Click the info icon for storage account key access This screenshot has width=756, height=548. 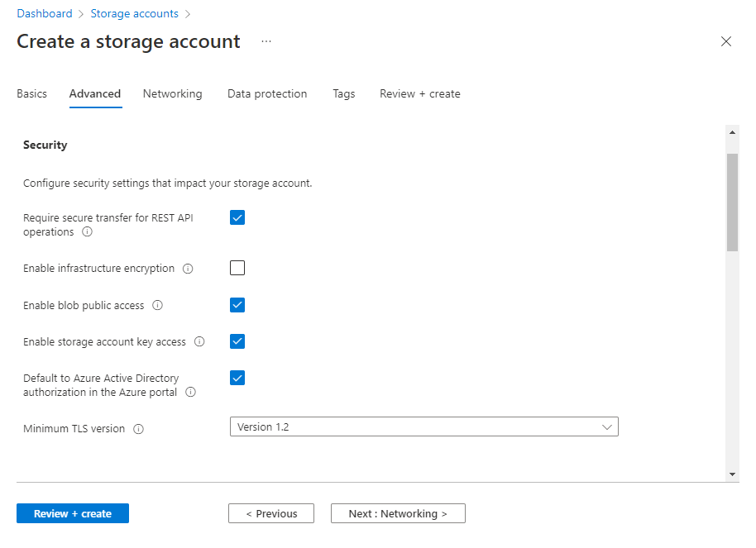point(199,341)
